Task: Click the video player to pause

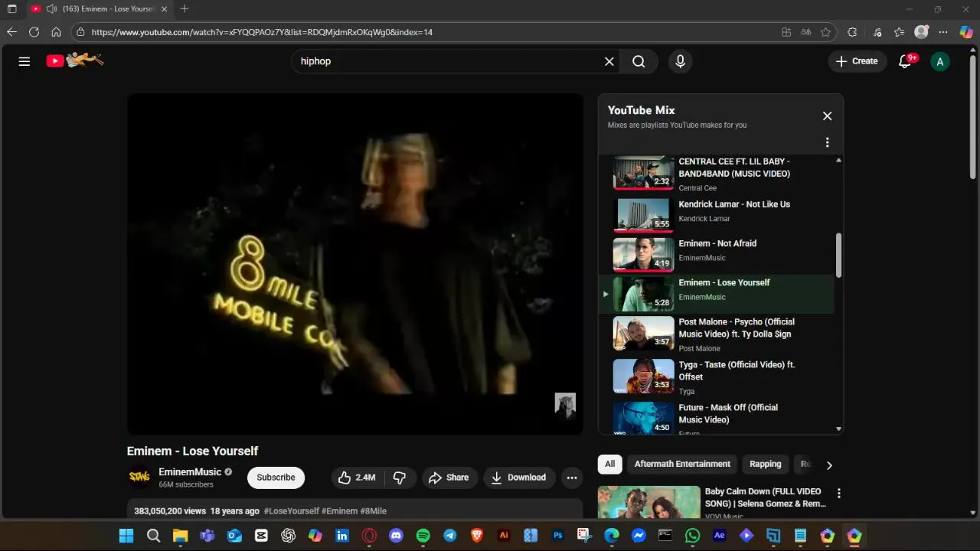Action: (354, 264)
